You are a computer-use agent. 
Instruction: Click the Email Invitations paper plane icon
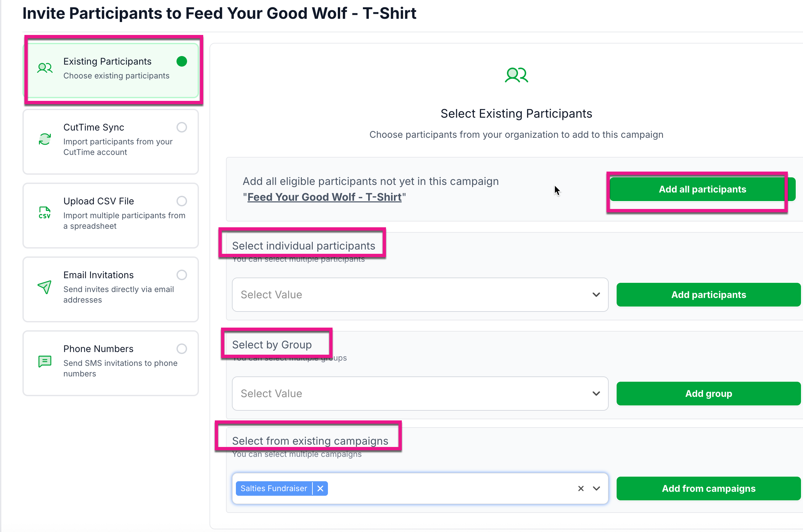click(x=45, y=287)
